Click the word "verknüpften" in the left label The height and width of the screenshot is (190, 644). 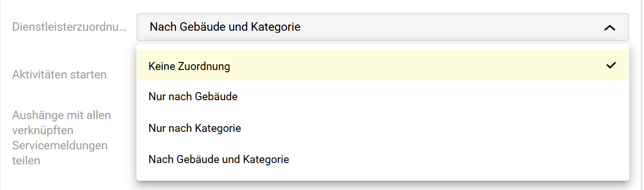pos(43,130)
